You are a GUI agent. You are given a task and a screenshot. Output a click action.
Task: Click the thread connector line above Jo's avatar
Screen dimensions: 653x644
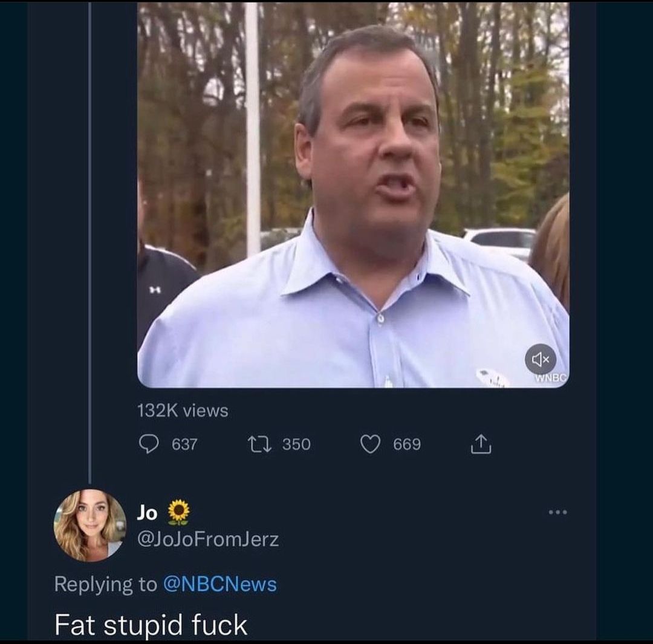point(90,243)
